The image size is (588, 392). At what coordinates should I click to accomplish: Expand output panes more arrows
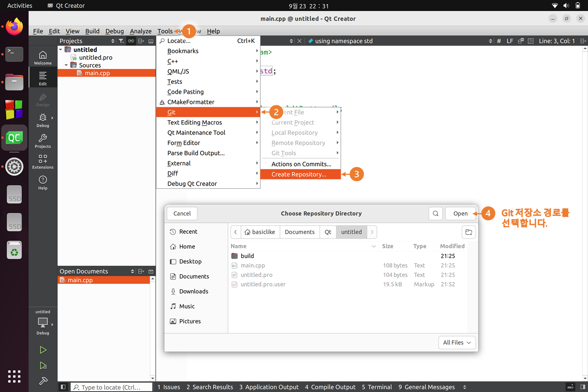(x=465, y=387)
